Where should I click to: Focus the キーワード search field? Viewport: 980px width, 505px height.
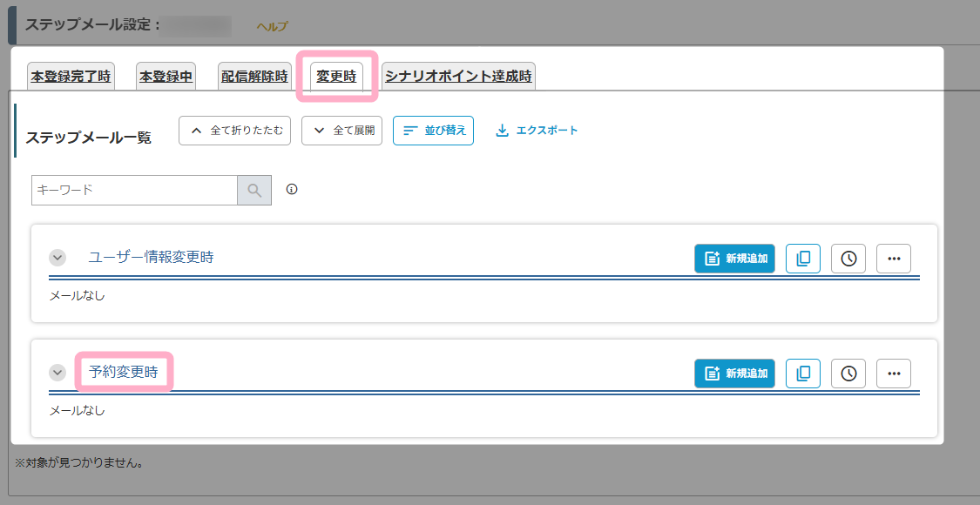tap(134, 190)
